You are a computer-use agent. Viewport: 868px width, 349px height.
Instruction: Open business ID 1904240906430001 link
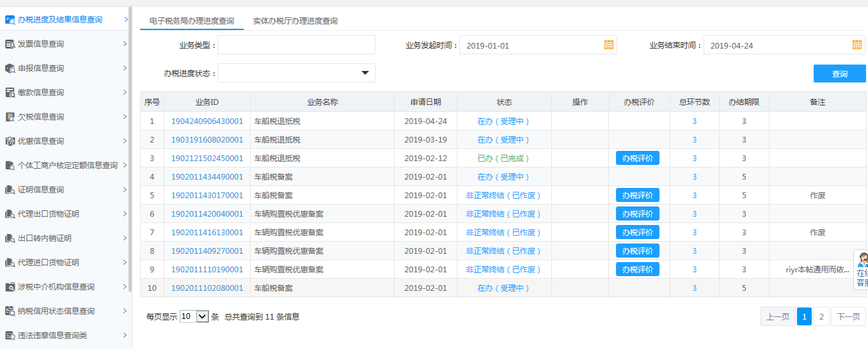[207, 121]
